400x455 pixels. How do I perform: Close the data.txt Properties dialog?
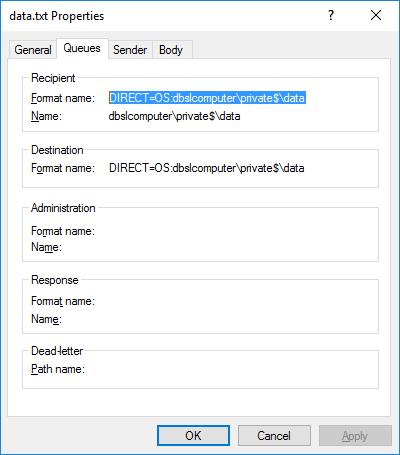pyautogui.click(x=376, y=15)
